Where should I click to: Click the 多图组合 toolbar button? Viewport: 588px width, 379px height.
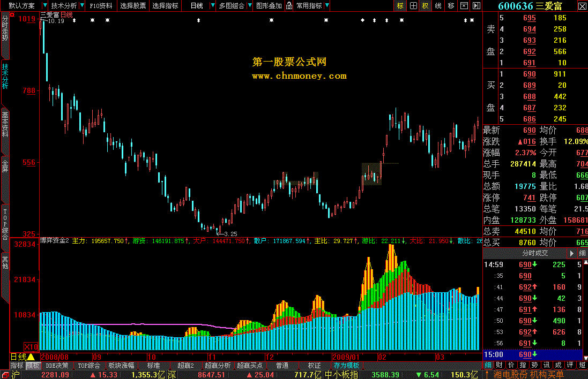coord(232,5)
